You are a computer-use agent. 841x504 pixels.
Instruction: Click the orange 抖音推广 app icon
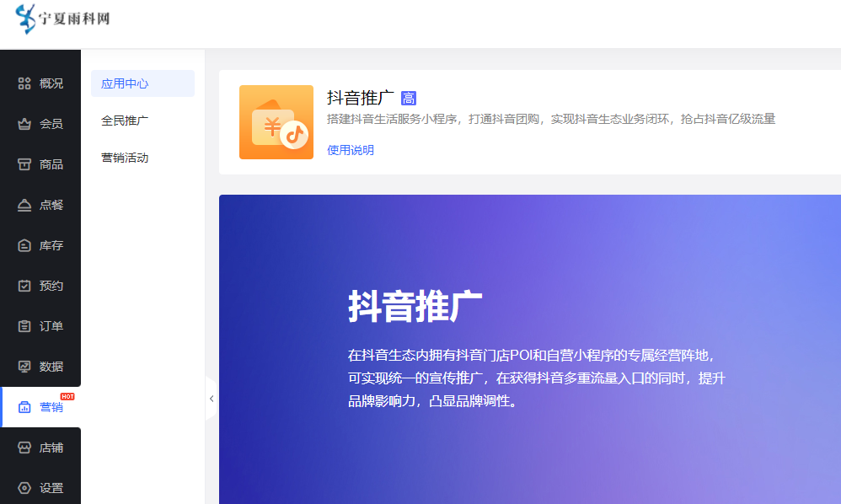(276, 122)
